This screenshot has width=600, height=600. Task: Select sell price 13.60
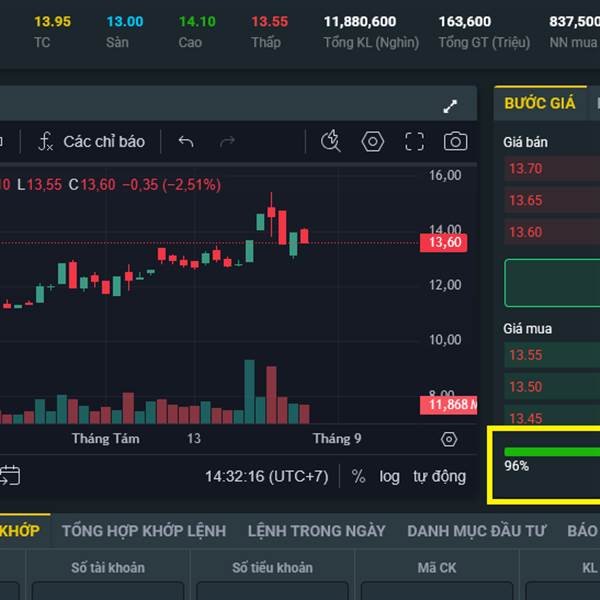552,232
